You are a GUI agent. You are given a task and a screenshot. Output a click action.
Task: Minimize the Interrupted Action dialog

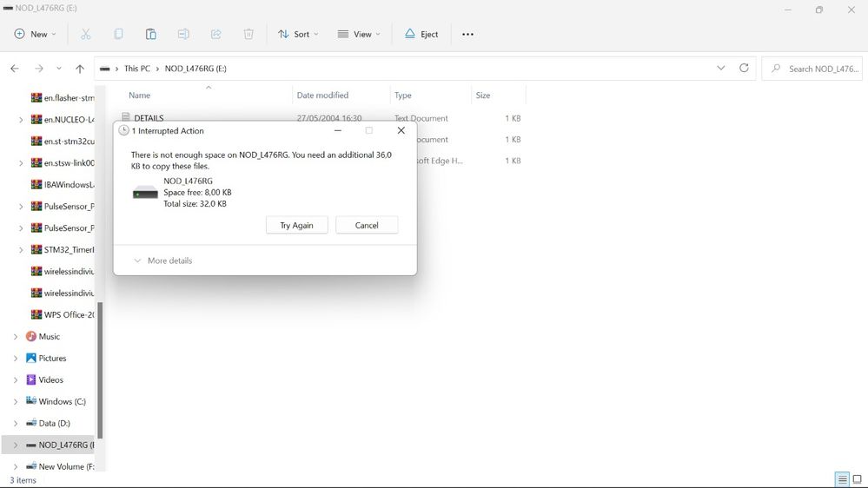338,130
